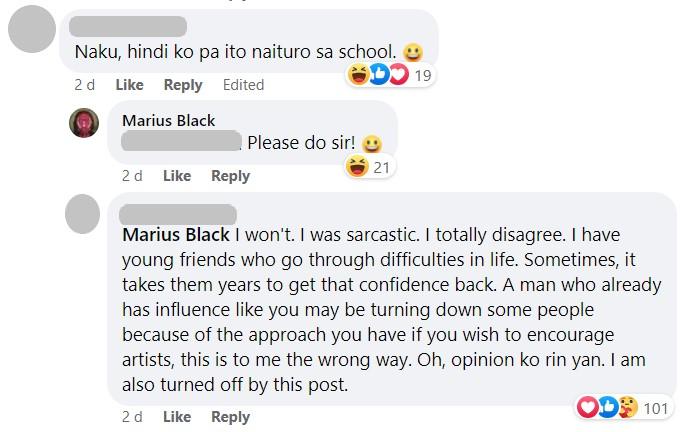Screen dimensions: 692x432
Task: Click the reaction count 101
Action: 656,407
